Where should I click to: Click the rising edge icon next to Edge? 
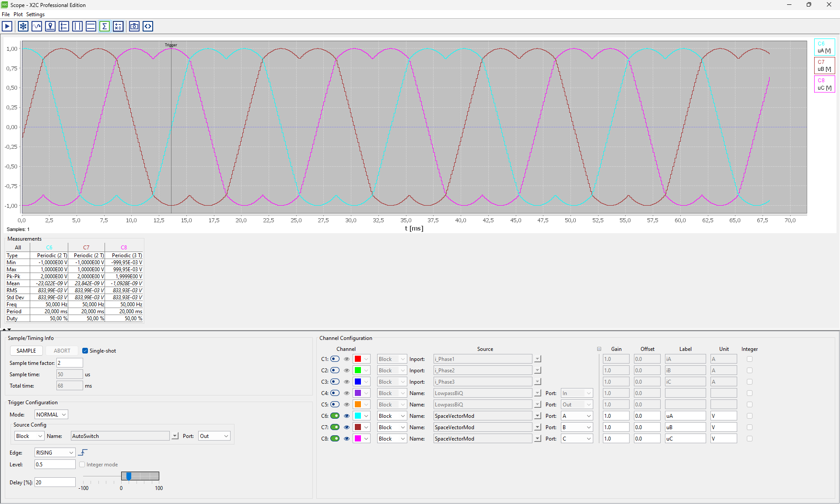(x=83, y=452)
